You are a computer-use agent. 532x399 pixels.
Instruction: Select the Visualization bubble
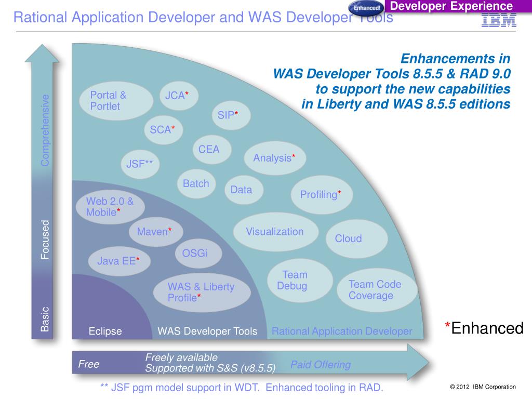[276, 232]
